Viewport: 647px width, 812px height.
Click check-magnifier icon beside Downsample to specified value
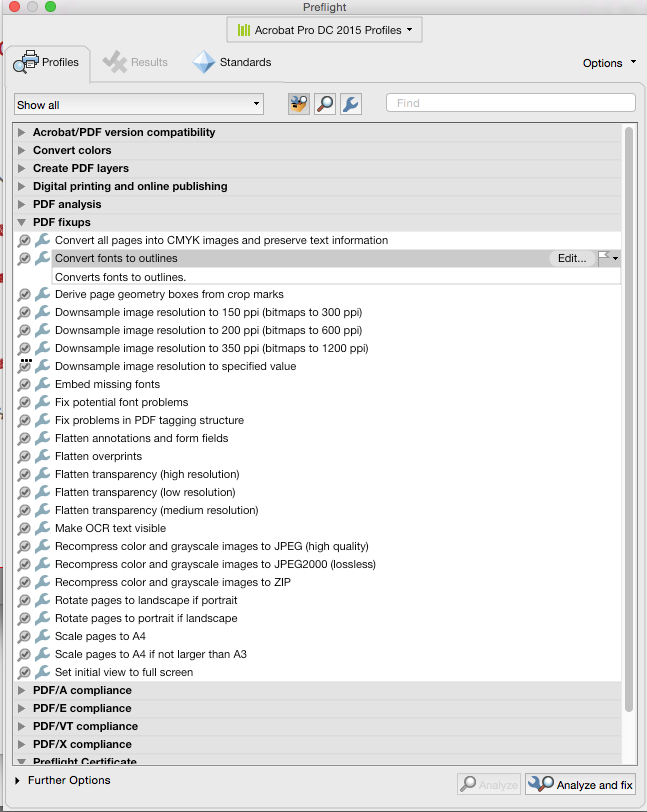click(24, 367)
